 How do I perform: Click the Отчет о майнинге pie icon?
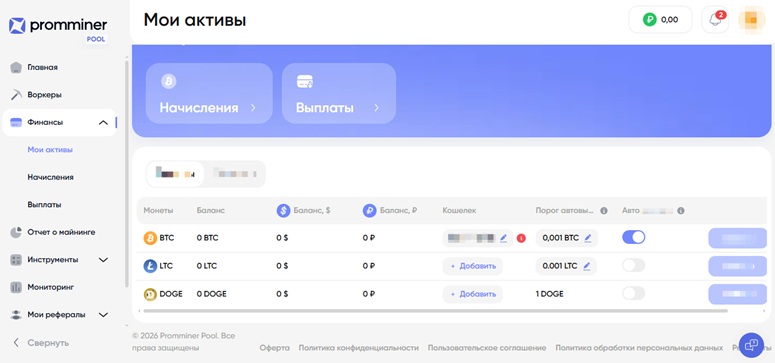coord(16,232)
